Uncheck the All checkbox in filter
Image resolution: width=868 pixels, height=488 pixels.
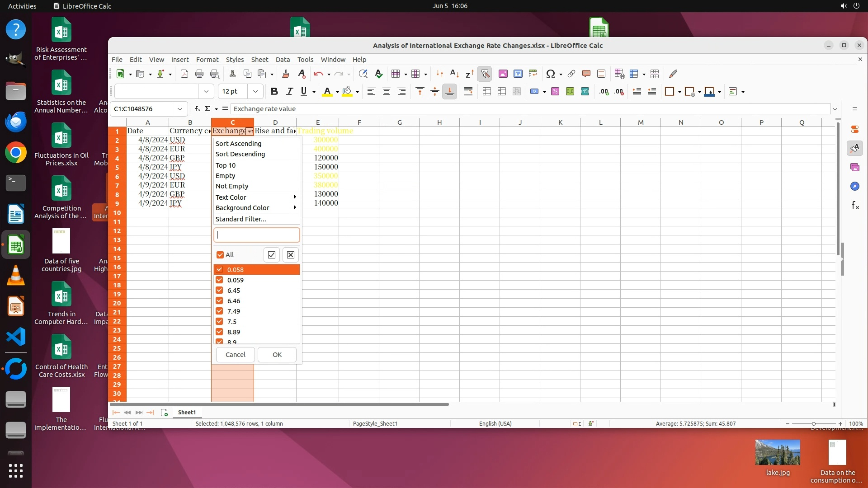220,255
